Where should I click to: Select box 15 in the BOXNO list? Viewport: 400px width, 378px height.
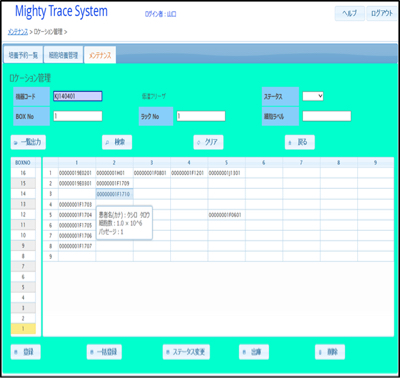pos(23,183)
